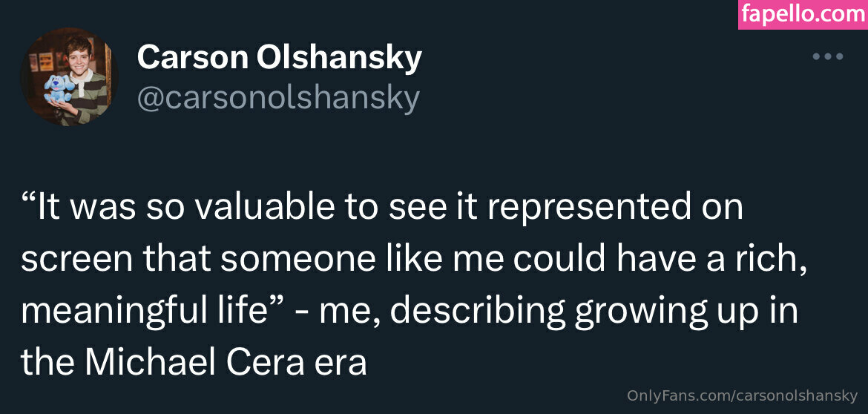
Task: Click the phrase "meaningful life" in the tweet
Action: 143,311
